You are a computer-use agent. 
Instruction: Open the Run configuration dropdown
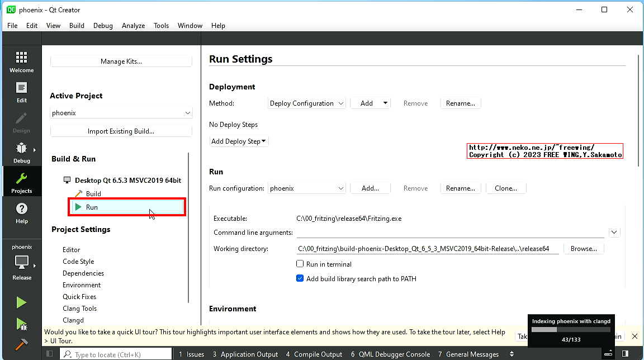[x=307, y=188]
